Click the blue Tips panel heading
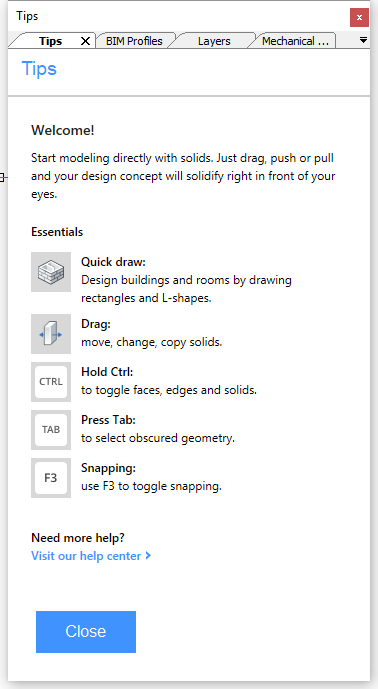 (39, 69)
